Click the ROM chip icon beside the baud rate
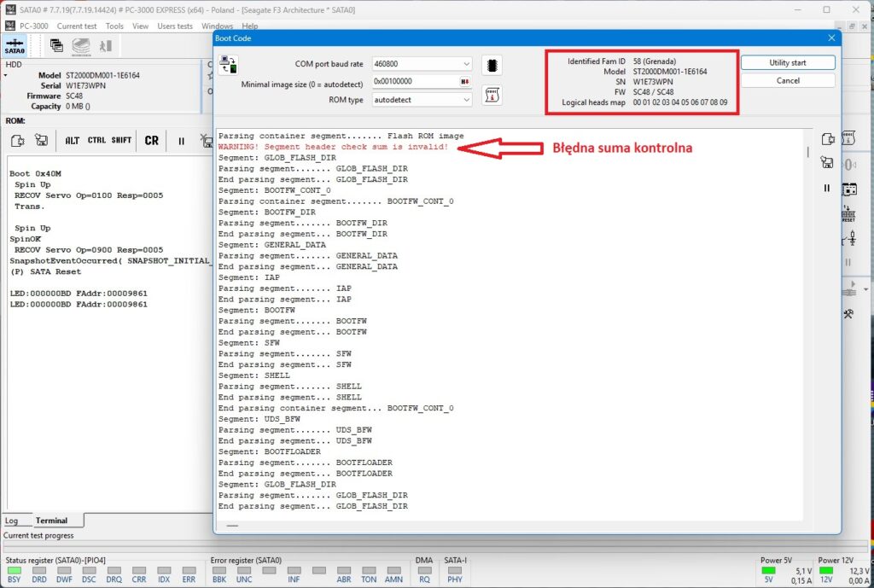Viewport: 874px width, 588px height. [492, 65]
